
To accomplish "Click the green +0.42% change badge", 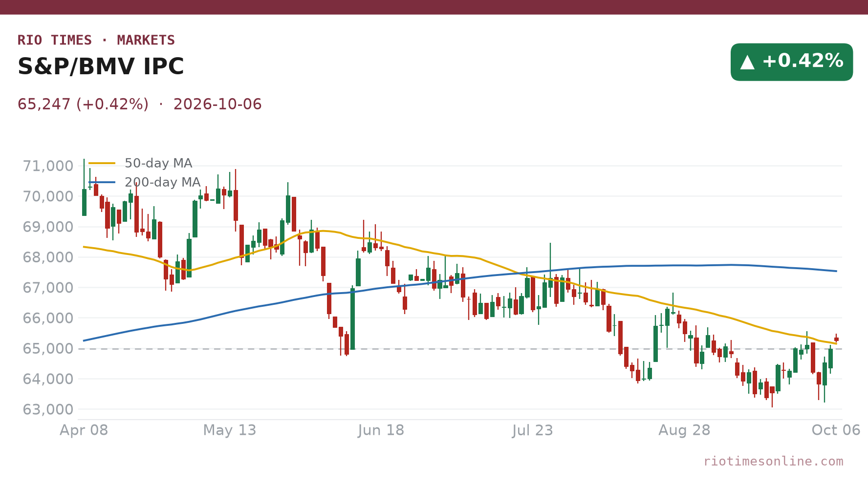I will 792,62.
